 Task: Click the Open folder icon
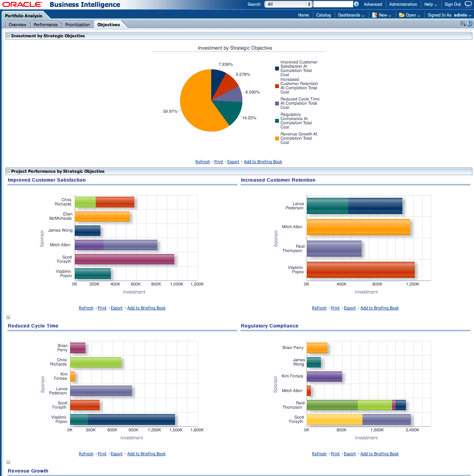point(401,15)
